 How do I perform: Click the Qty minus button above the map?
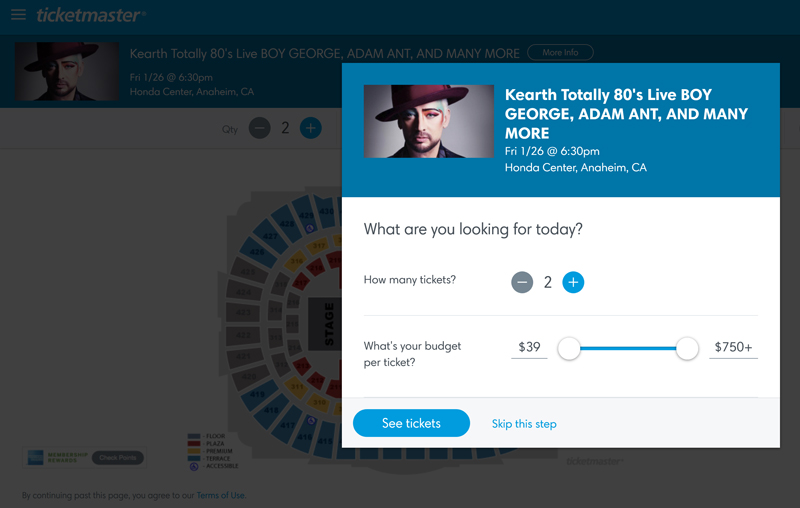259,128
